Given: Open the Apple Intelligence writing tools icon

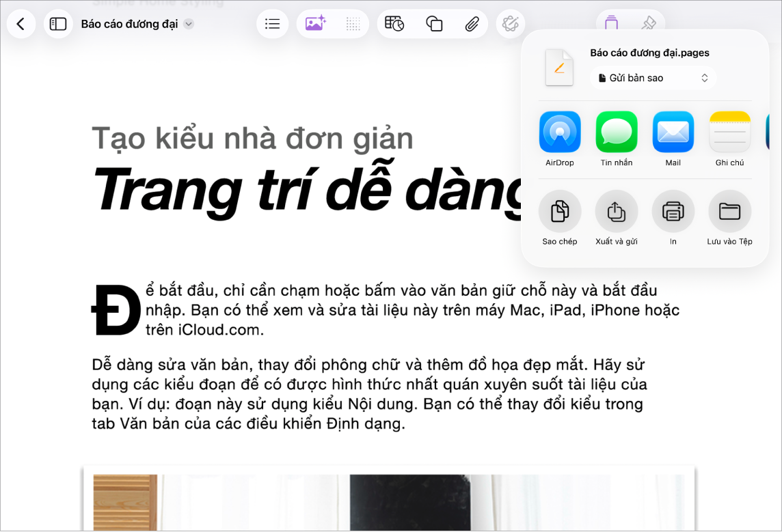Looking at the screenshot, I should 510,24.
